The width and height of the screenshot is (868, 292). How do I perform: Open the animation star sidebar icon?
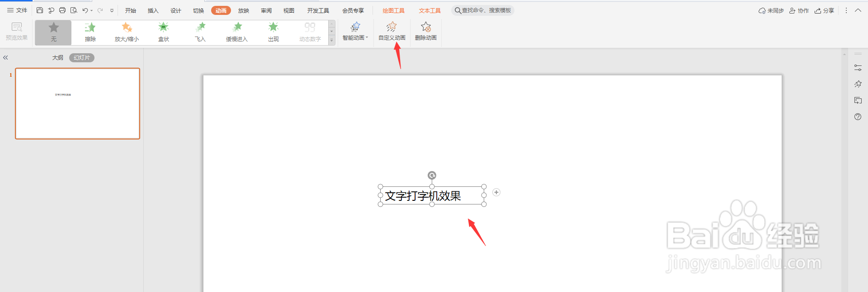pos(858,84)
